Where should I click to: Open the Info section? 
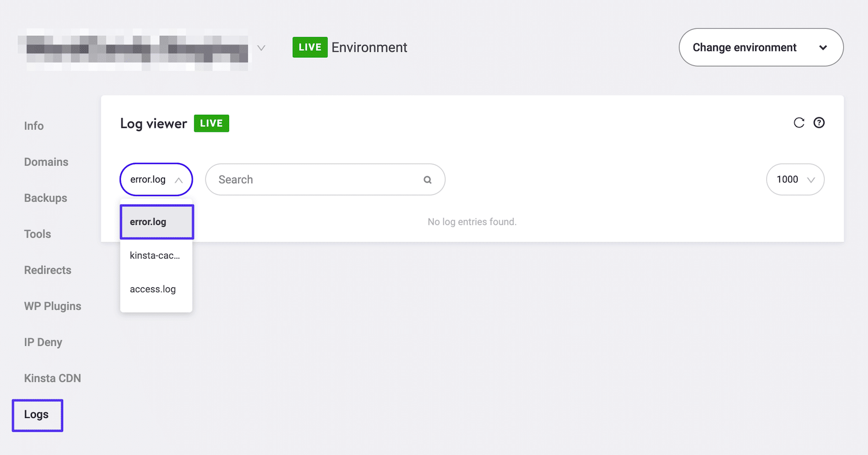click(x=34, y=125)
